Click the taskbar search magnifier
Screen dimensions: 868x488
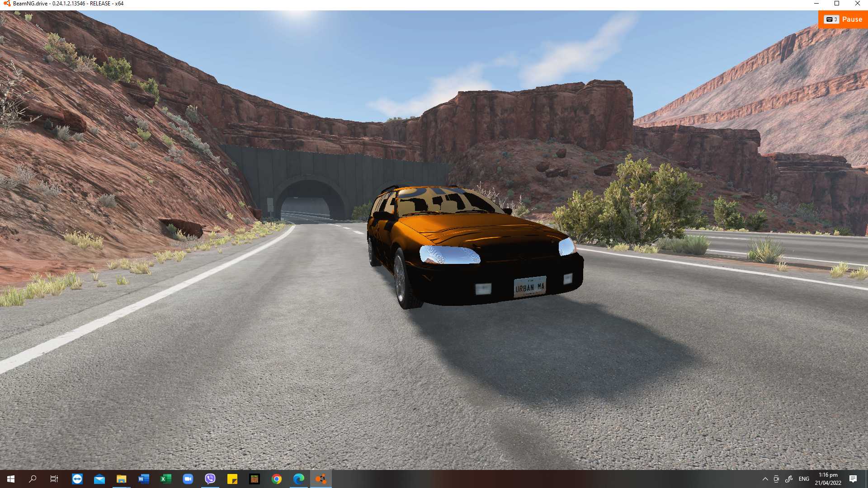pyautogui.click(x=33, y=479)
